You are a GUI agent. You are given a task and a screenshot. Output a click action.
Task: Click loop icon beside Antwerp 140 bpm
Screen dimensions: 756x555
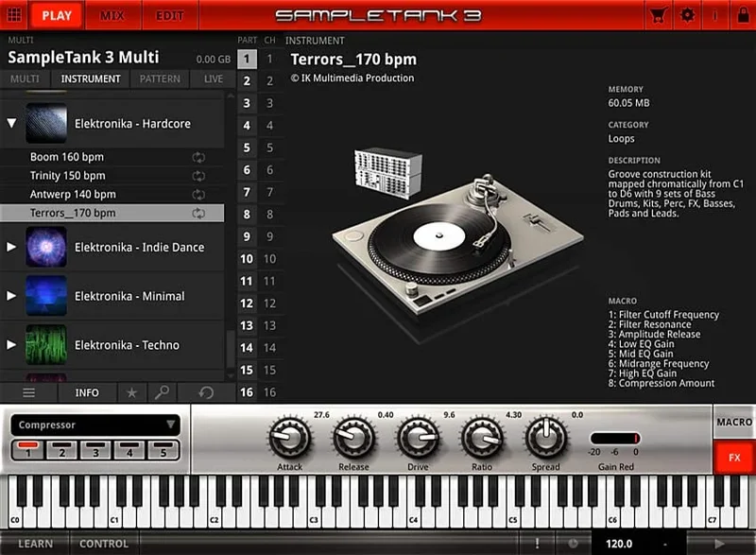pyautogui.click(x=198, y=195)
